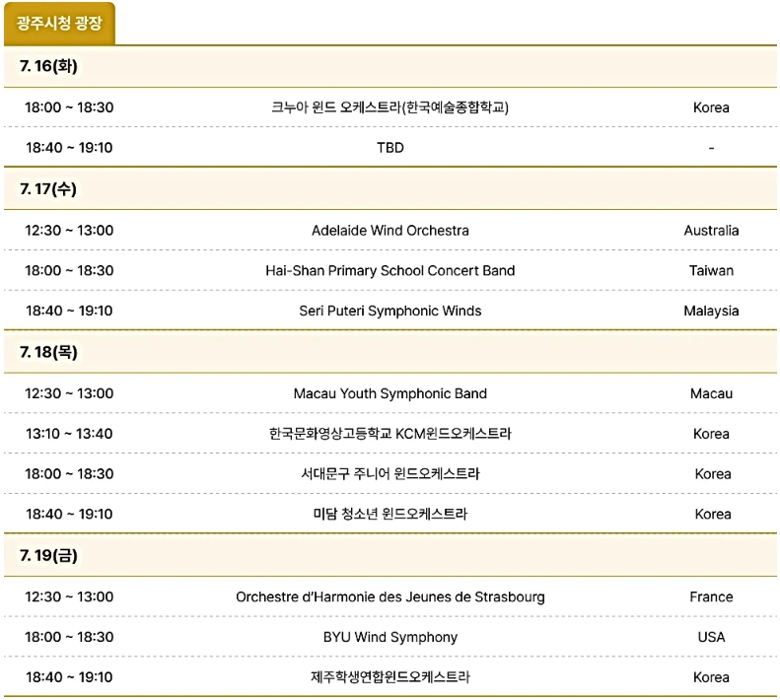Click 18:40 ~ 19:10 time for Seri Puteri

[x=69, y=311]
